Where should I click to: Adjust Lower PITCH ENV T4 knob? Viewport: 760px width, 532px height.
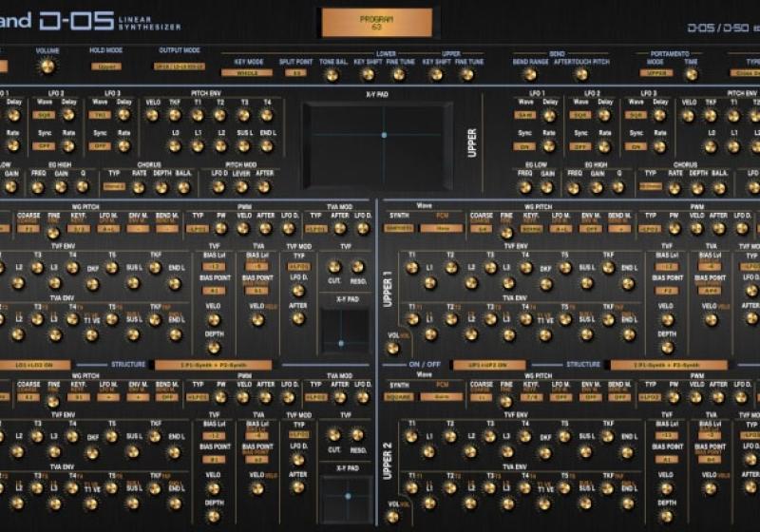(267, 115)
